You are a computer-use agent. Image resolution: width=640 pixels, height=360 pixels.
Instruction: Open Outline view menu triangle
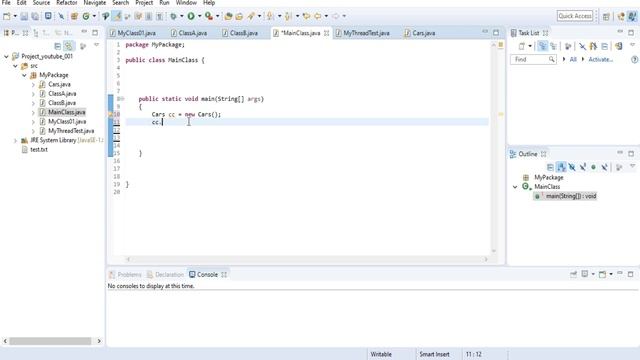632,166
